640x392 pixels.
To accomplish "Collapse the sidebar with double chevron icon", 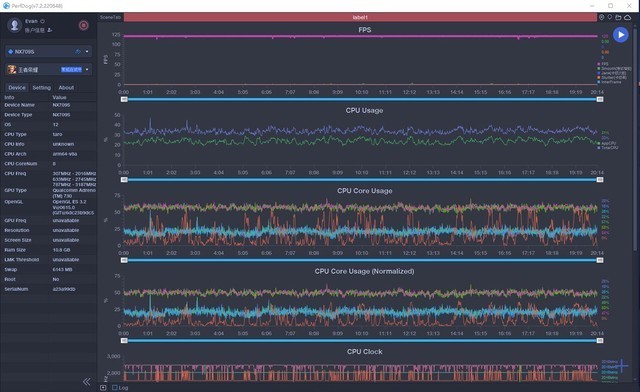I will pyautogui.click(x=87, y=382).
